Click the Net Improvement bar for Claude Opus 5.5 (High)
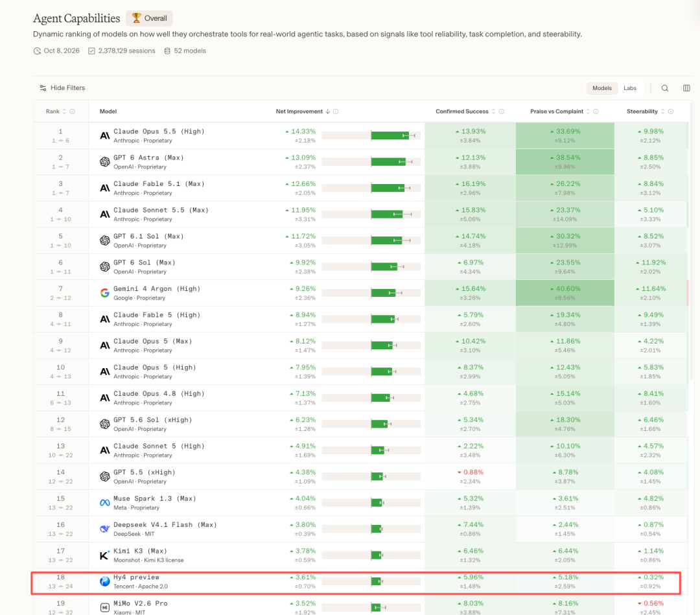 click(371, 135)
